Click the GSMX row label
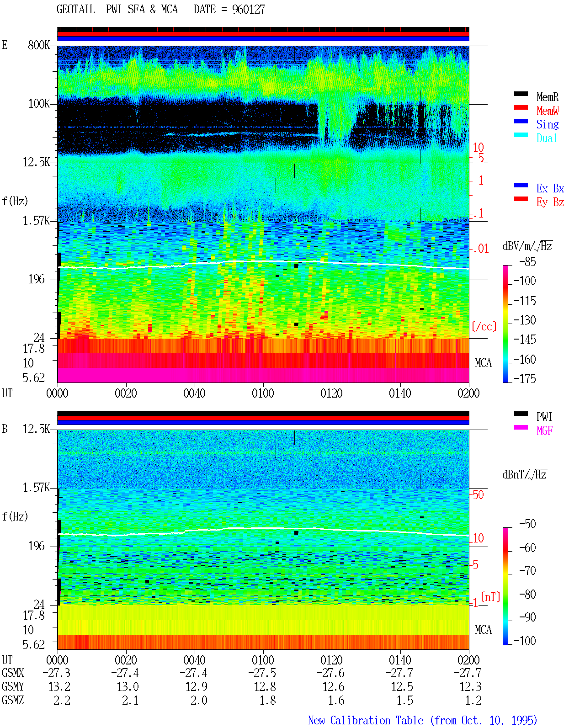585x728 pixels. coord(13,673)
